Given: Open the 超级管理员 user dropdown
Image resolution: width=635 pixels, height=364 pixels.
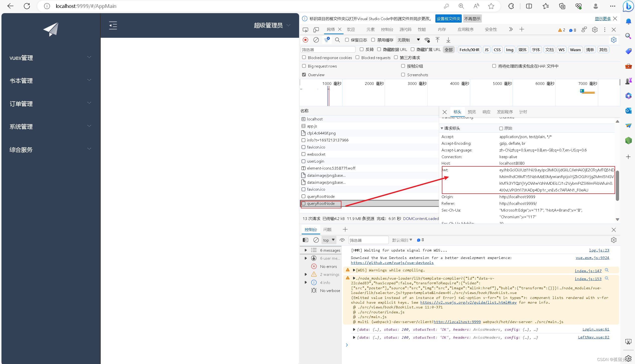Looking at the screenshot, I should [x=272, y=25].
